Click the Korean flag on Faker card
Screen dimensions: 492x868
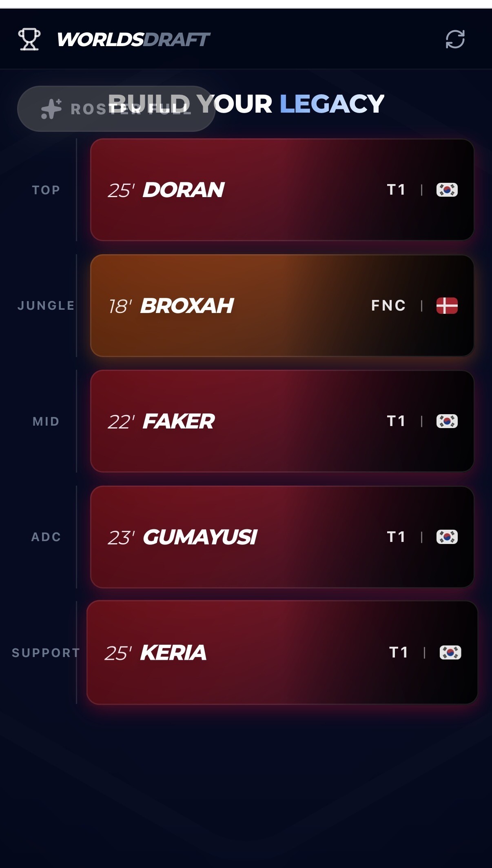pos(447,421)
